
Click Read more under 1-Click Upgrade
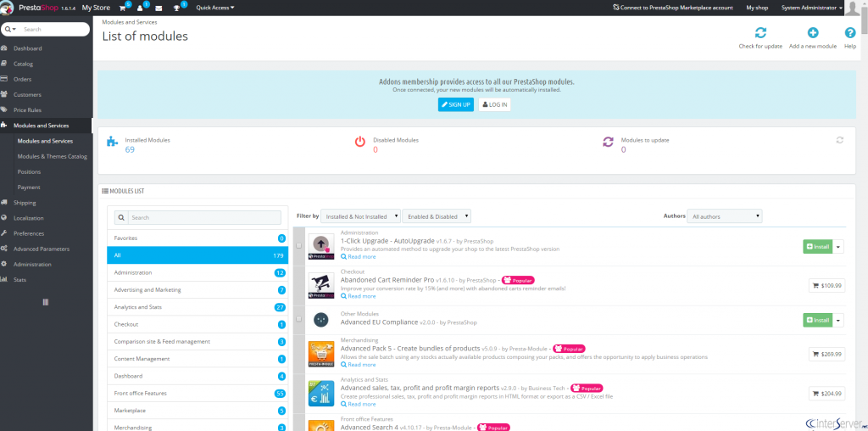tap(359, 257)
